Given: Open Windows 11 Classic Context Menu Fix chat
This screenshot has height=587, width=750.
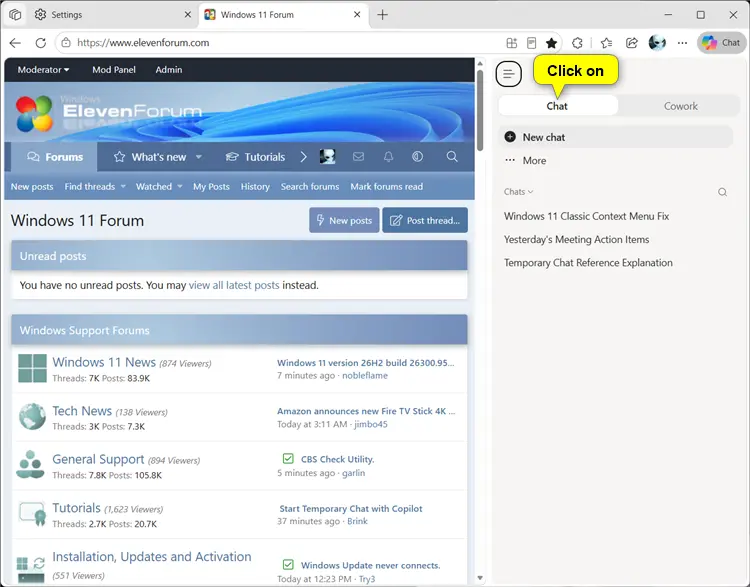Looking at the screenshot, I should [x=586, y=216].
